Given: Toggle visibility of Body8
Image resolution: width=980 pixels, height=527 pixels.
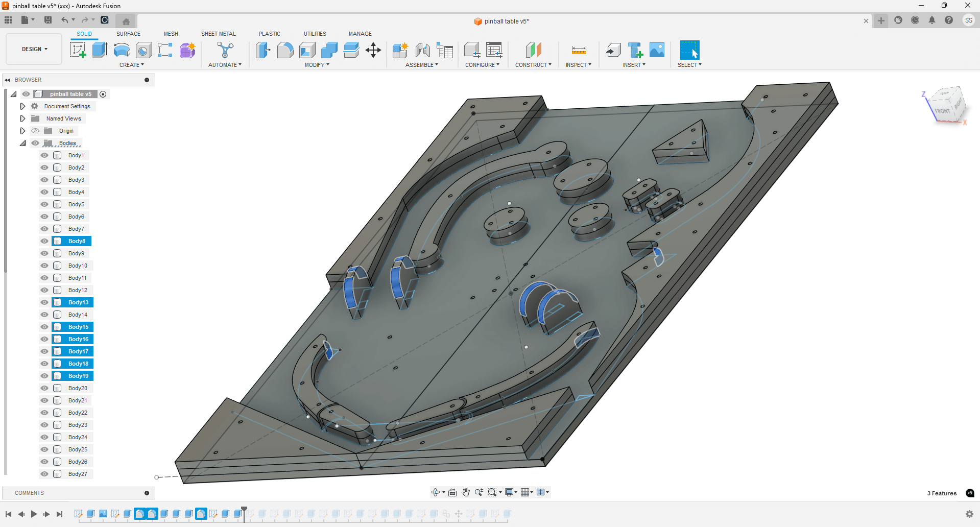Looking at the screenshot, I should tap(44, 241).
